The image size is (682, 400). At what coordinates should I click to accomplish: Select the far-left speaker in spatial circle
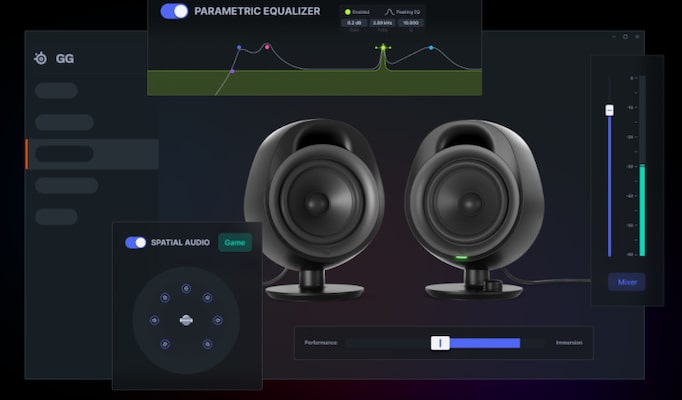point(153,320)
